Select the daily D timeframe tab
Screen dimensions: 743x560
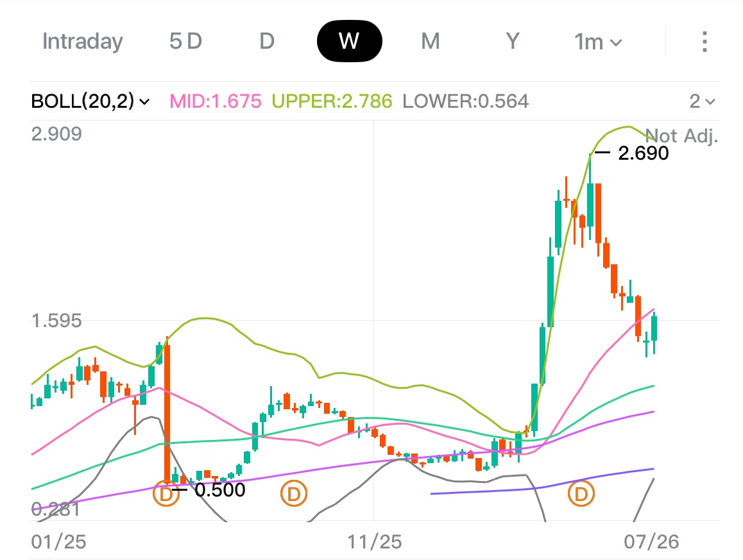267,41
